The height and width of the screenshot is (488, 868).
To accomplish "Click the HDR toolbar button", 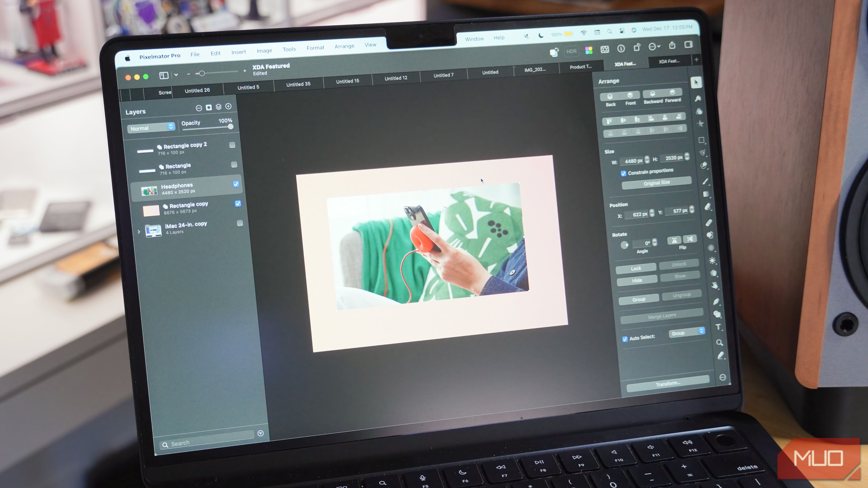I will pos(571,52).
